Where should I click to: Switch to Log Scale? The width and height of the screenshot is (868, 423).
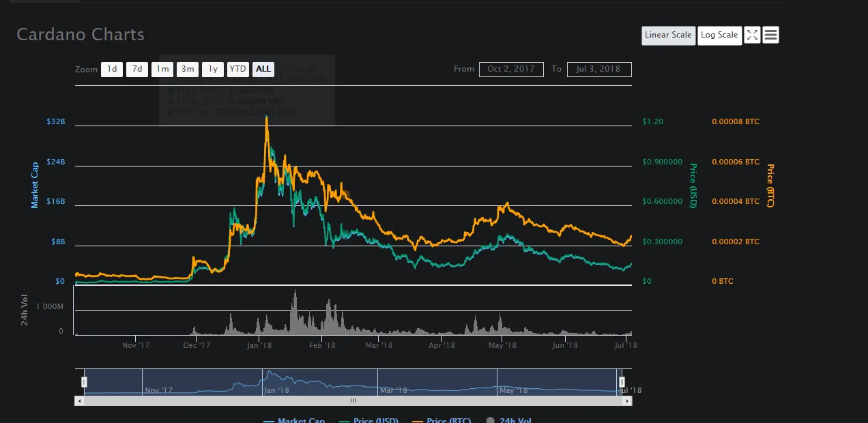[x=719, y=35]
